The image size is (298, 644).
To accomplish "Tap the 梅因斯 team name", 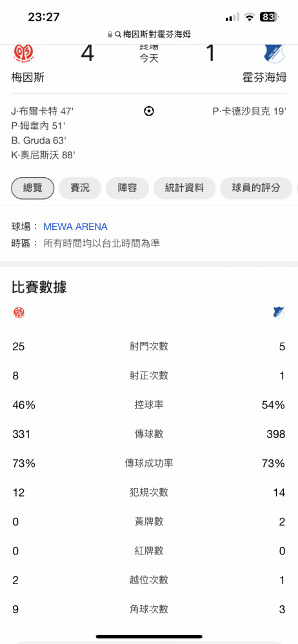I will coord(28,77).
